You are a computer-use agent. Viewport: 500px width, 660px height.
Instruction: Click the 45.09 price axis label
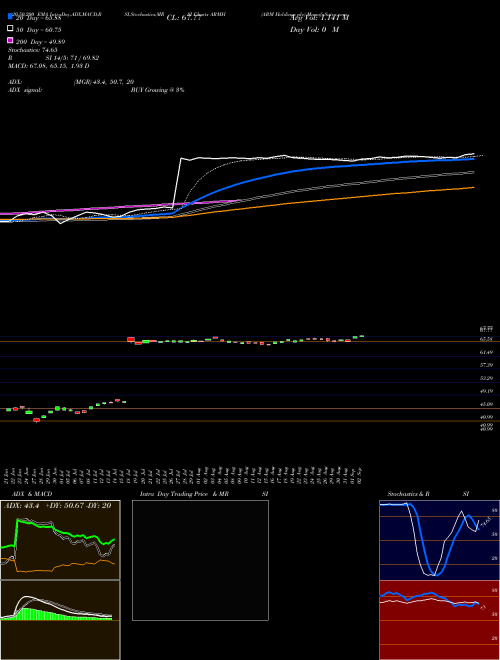[x=487, y=404]
